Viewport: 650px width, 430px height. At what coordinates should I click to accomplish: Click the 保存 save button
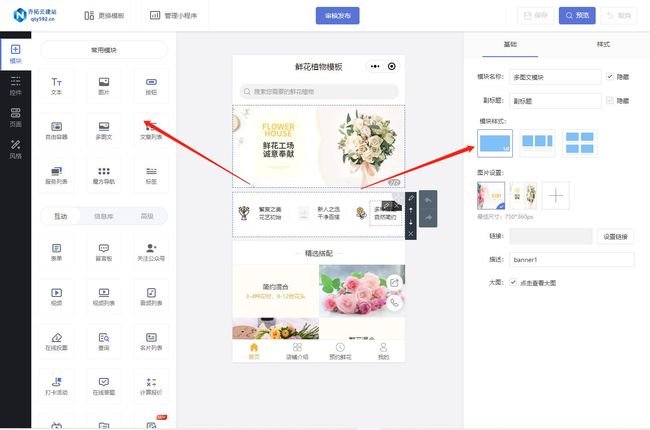pos(536,16)
